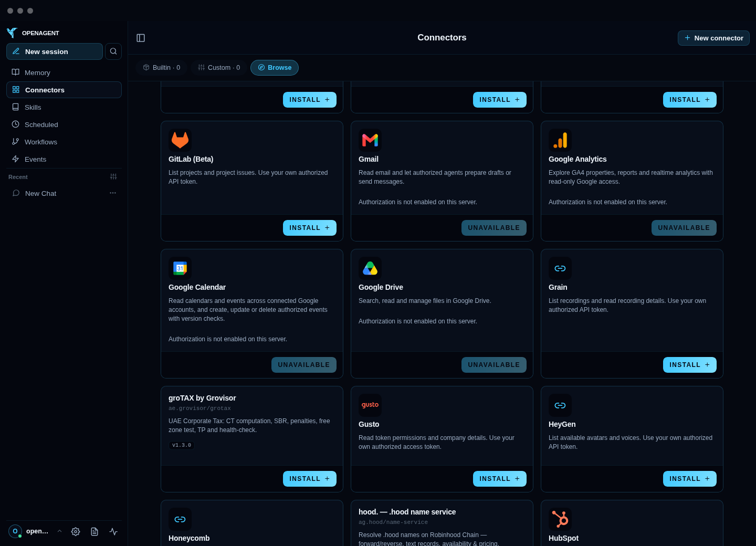Open Memory in the sidebar
The height and width of the screenshot is (546, 756).
tap(64, 72)
